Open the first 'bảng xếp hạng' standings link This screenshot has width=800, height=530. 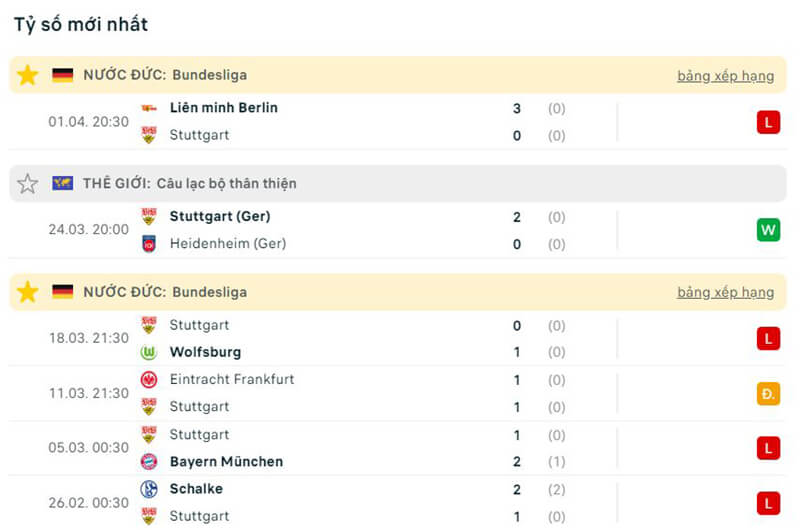(725, 76)
